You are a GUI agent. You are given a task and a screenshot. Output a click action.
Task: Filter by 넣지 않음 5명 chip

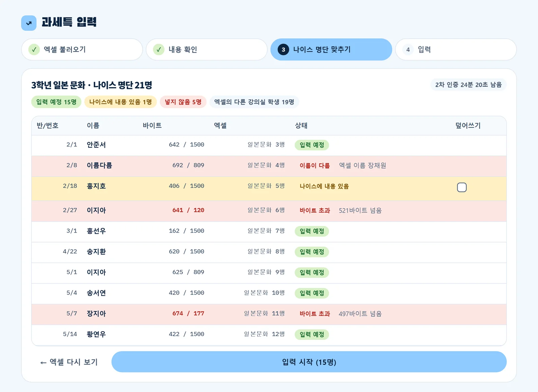pos(183,102)
